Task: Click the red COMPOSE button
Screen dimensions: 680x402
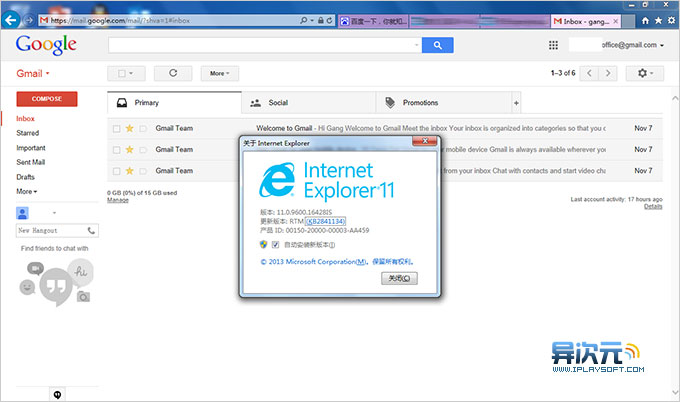Action: [x=47, y=99]
